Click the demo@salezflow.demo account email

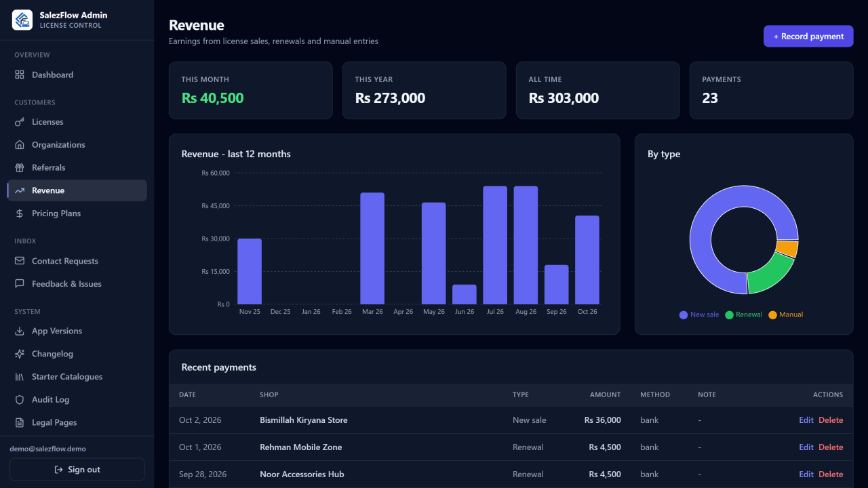(47, 449)
